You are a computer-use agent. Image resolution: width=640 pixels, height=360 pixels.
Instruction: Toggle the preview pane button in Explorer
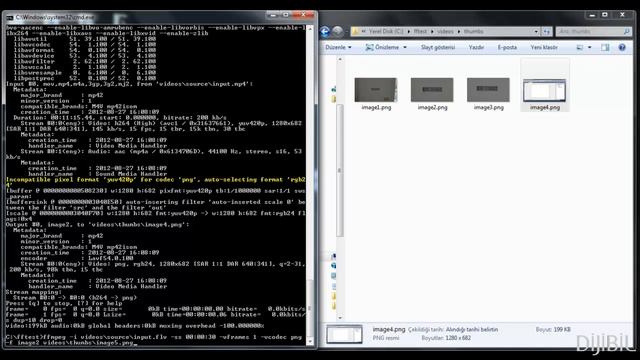[x=605, y=47]
